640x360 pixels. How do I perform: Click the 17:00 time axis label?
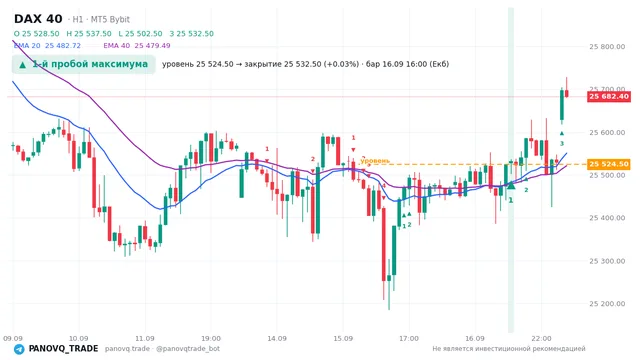pyautogui.click(x=409, y=338)
